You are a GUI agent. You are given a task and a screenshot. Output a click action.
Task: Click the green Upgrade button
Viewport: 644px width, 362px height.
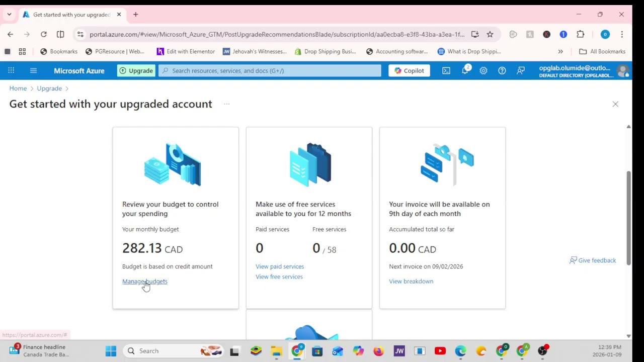coord(136,70)
